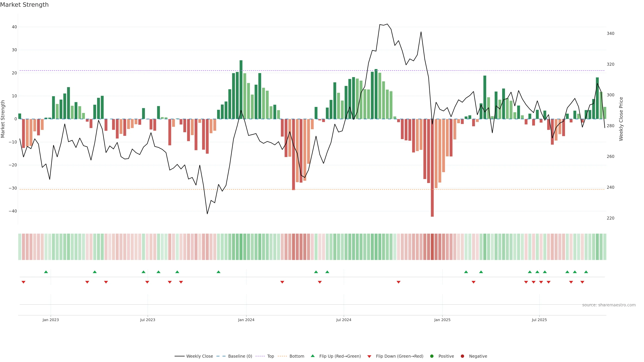Click the Negative legend red circle
This screenshot has width=644, height=362.
click(x=462, y=356)
